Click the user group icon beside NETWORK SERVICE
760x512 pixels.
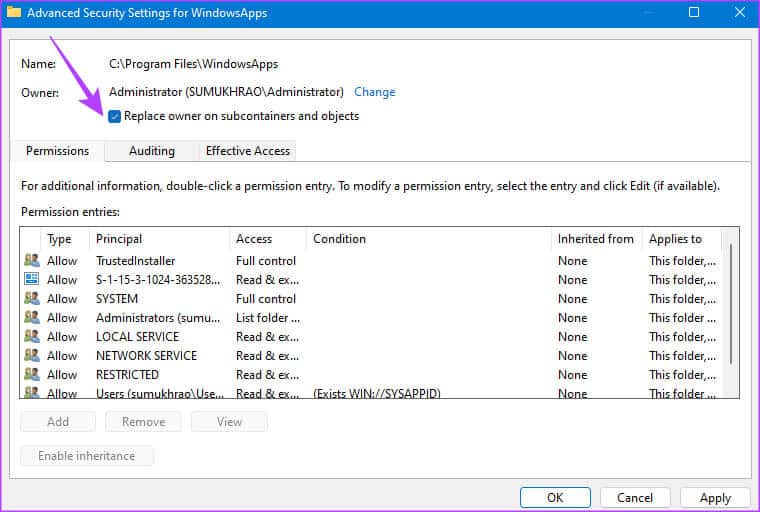click(x=32, y=355)
